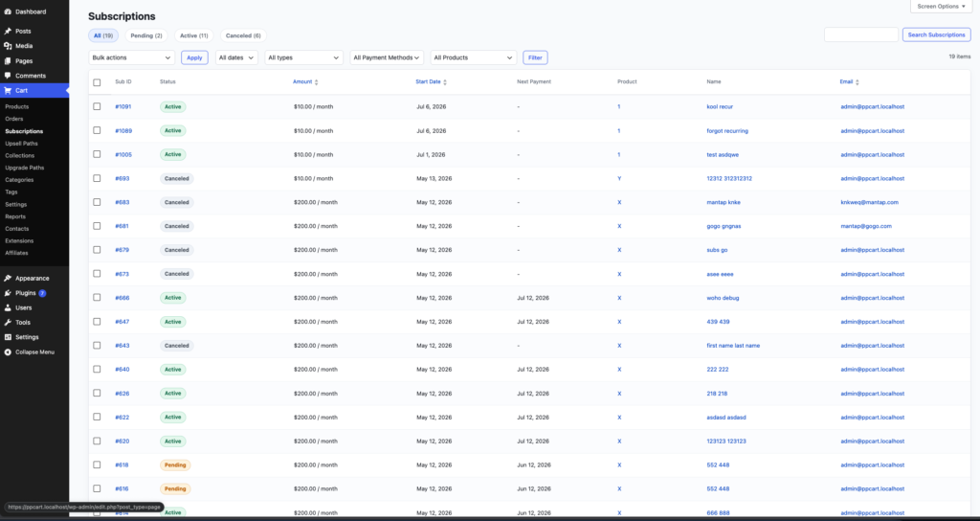Check the box for subscription #640
980x521 pixels.
tap(97, 369)
